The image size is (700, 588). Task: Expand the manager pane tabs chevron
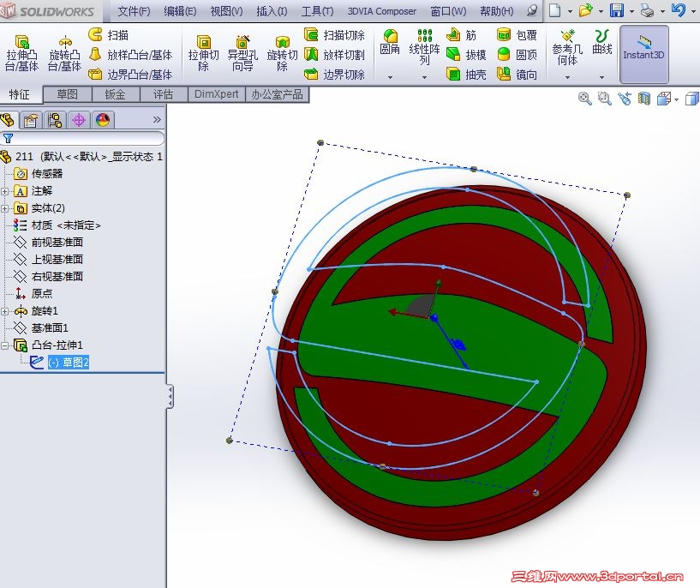(157, 119)
